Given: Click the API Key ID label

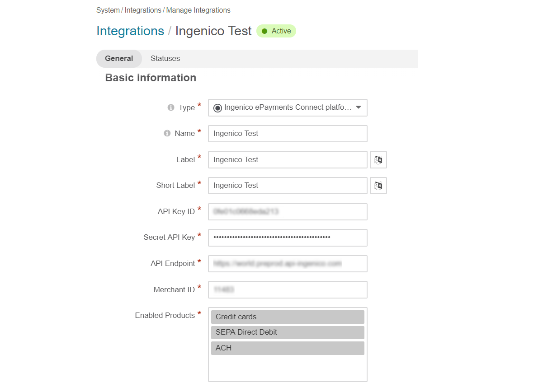Looking at the screenshot, I should [176, 211].
